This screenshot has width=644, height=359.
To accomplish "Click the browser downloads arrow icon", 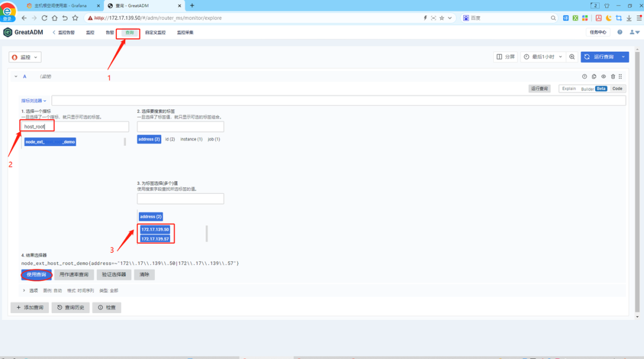I will click(x=628, y=18).
